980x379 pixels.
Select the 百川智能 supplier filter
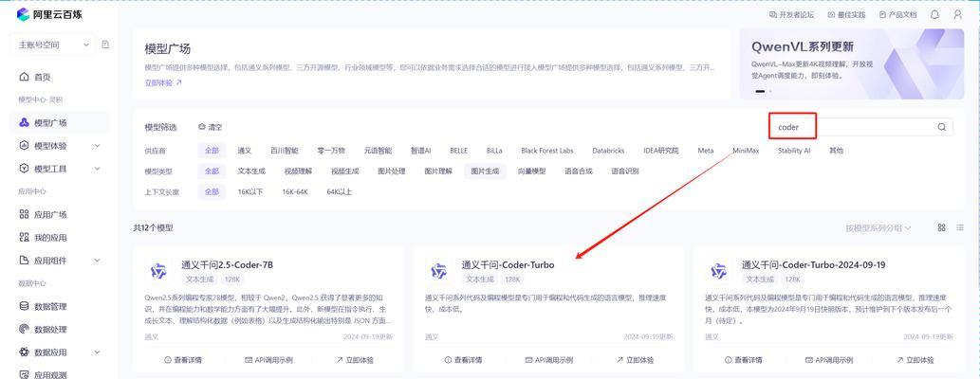coord(285,151)
